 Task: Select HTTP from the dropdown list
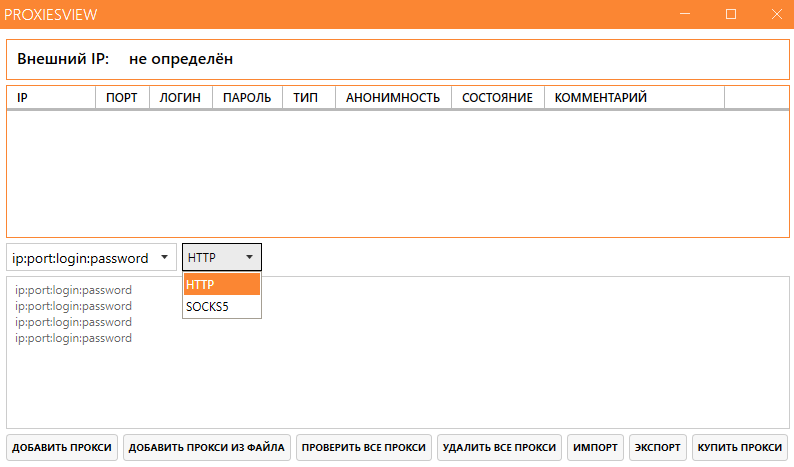pyautogui.click(x=222, y=284)
